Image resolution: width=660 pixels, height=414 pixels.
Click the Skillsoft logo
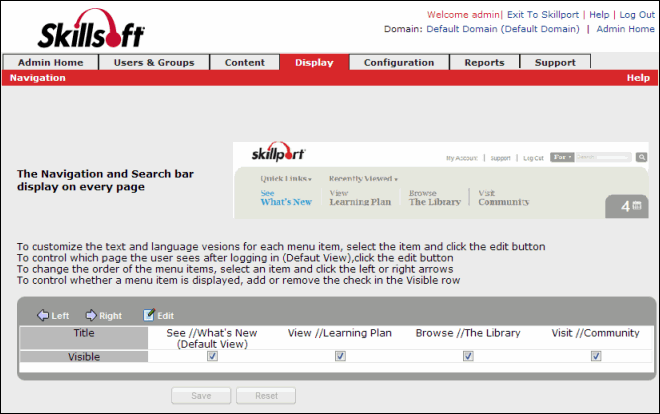tap(91, 29)
